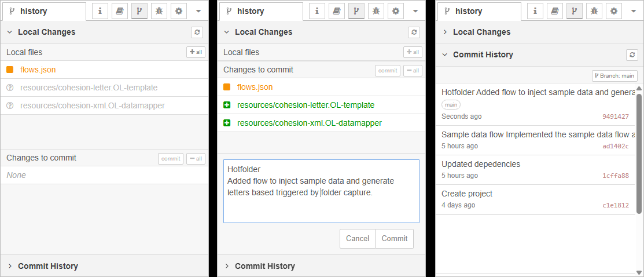The width and height of the screenshot is (644, 277).
Task: Open the settings gear tab above the commit list
Action: (x=613, y=11)
